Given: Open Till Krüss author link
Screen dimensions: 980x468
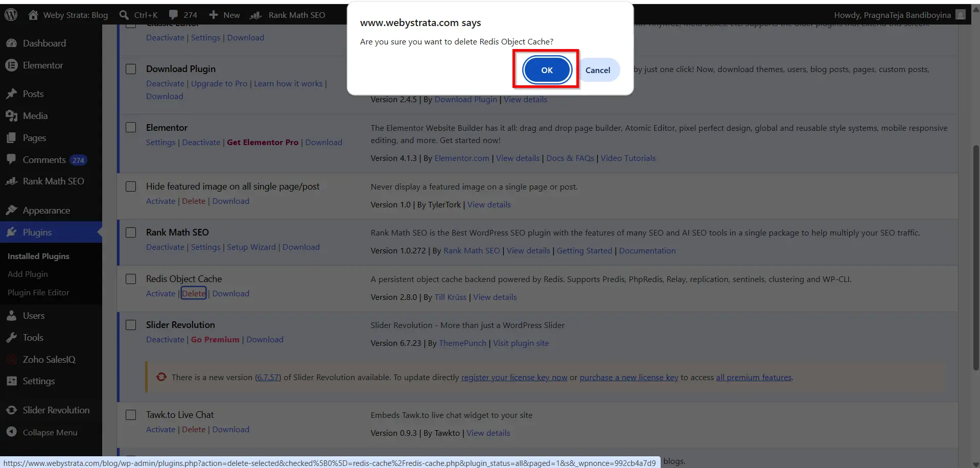Looking at the screenshot, I should 450,297.
